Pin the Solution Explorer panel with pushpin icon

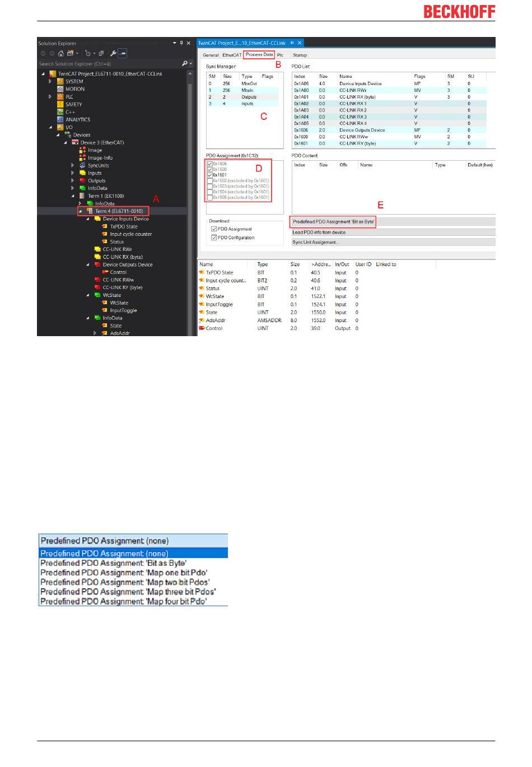(x=181, y=43)
